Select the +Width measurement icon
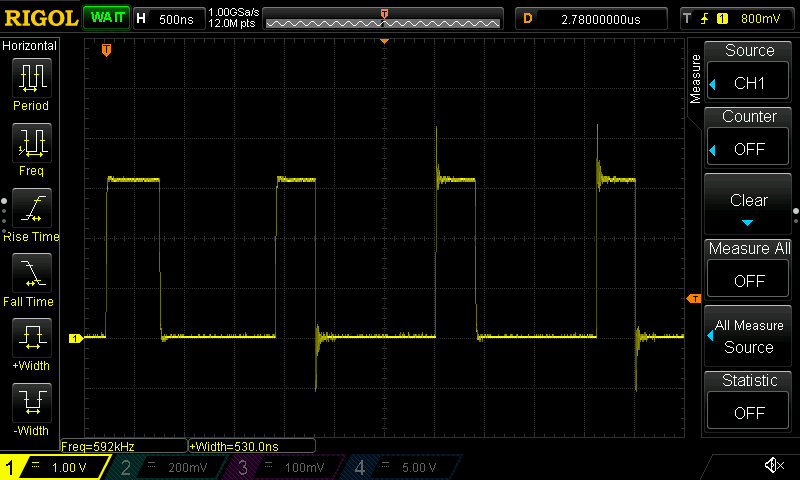 30,339
